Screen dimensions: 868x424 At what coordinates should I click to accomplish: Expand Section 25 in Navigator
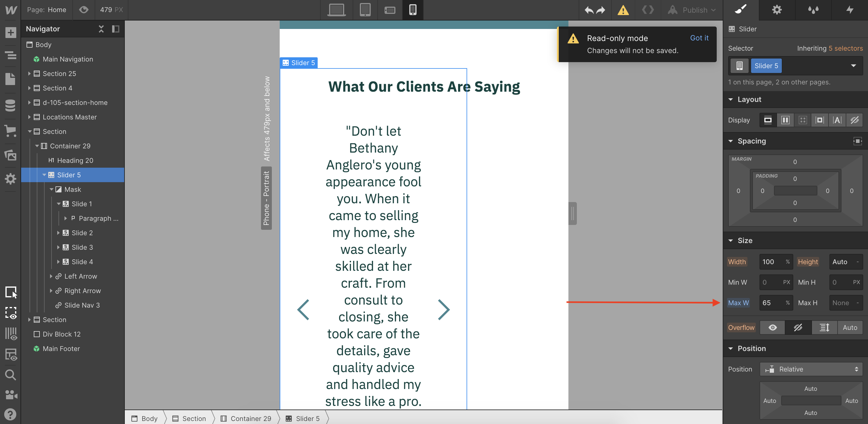tap(29, 74)
